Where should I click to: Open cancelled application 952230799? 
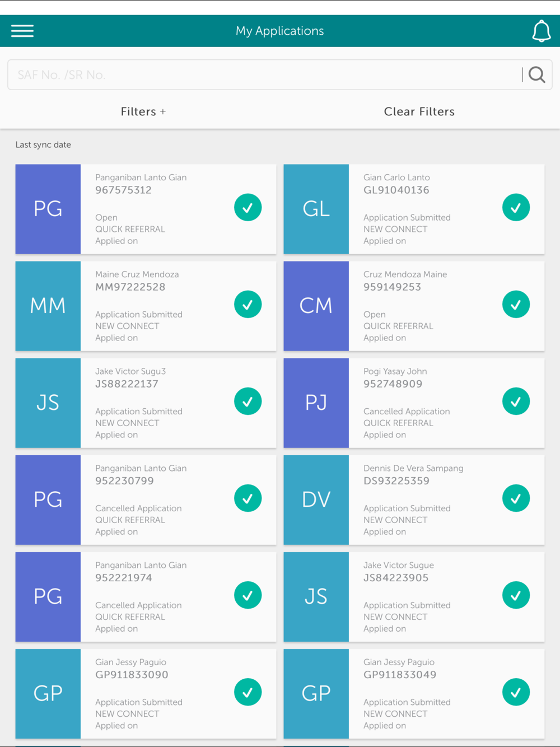pyautogui.click(x=146, y=499)
